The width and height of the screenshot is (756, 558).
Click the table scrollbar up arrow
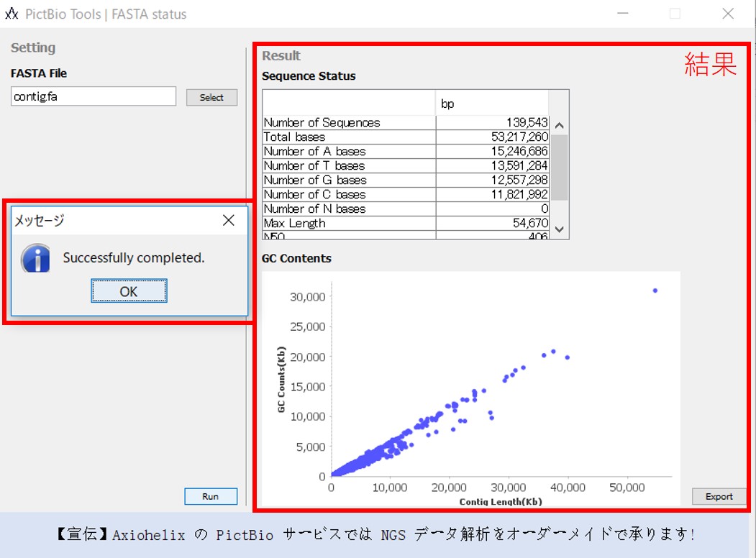(560, 125)
